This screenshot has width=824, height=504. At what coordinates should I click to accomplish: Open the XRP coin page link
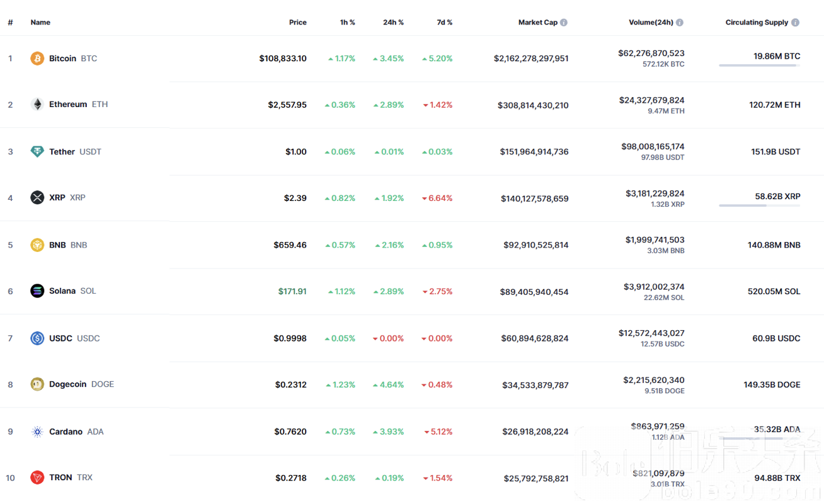click(x=67, y=198)
